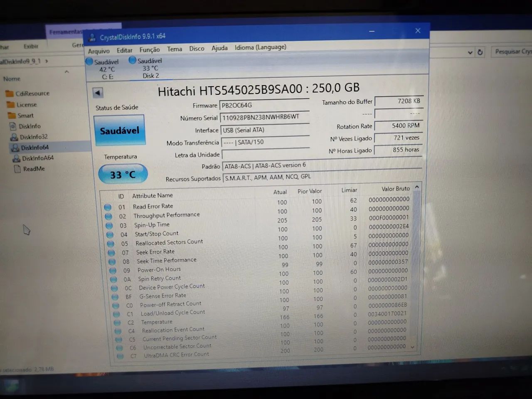
Task: Select the DiskInfo file in Explorer
Action: click(25, 126)
